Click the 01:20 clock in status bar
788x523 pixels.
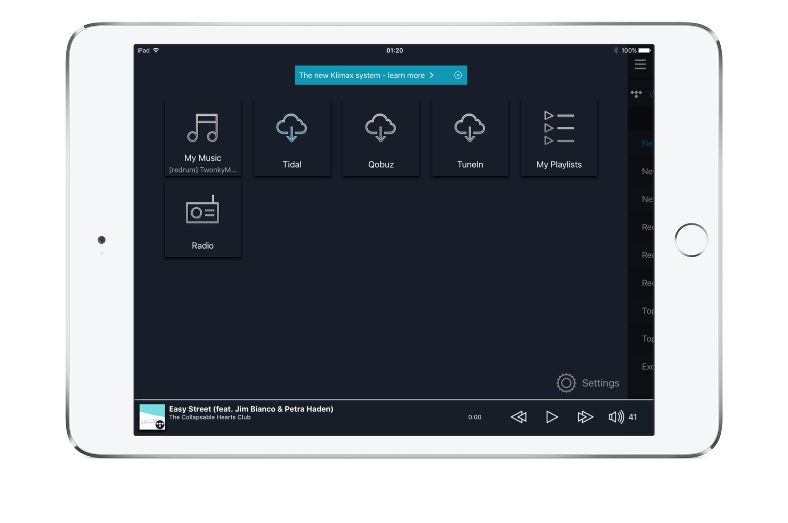coord(395,50)
